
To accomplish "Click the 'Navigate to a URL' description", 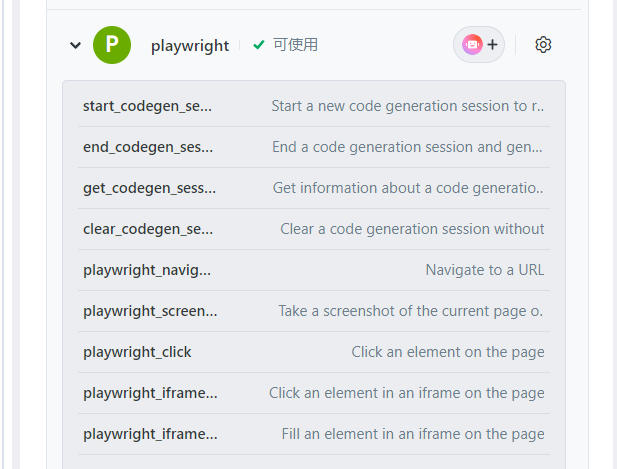I will [x=485, y=270].
